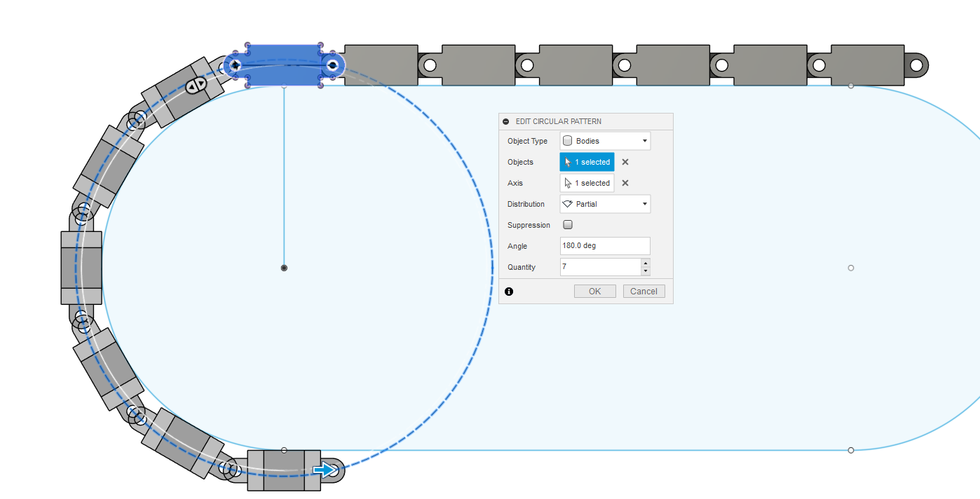Click the circle center point of the axis
Screen dimensions: 980x499
coord(284,268)
